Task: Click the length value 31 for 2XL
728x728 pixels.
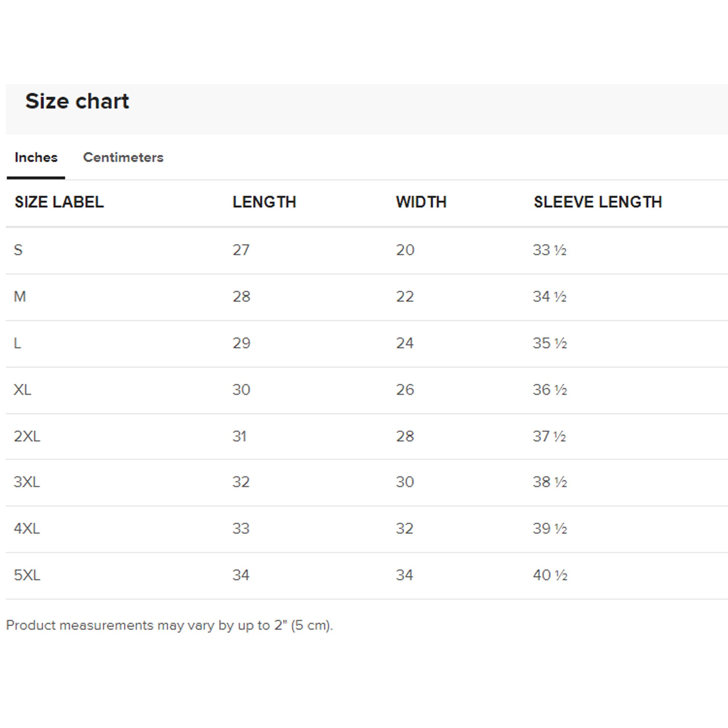Action: (x=240, y=436)
